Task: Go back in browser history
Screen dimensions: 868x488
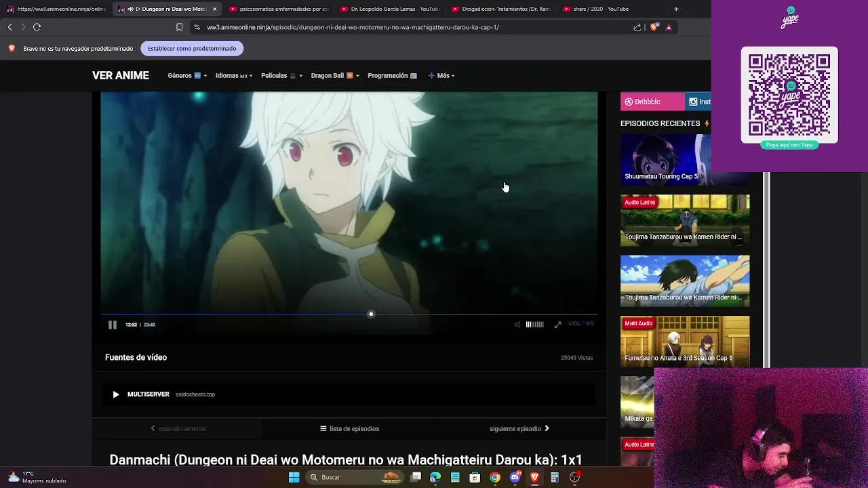Action: coord(10,27)
